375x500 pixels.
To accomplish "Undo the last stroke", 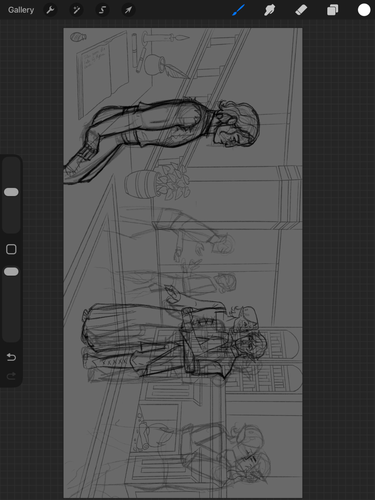I will tap(11, 357).
